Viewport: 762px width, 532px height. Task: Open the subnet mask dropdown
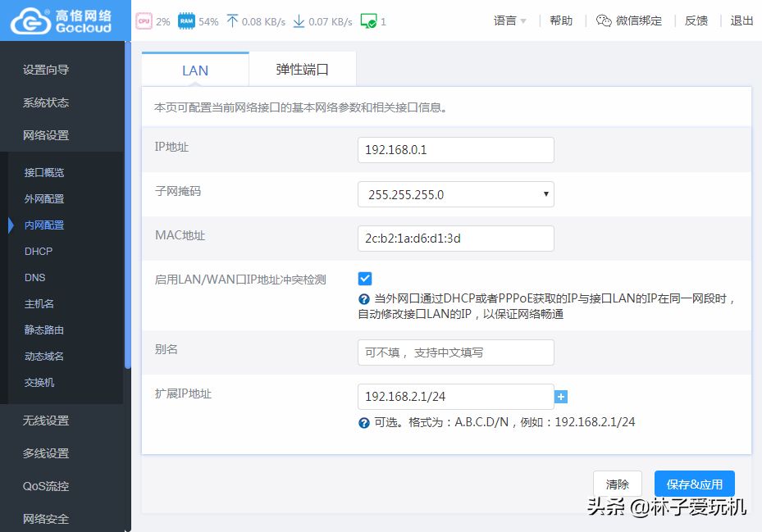point(456,194)
